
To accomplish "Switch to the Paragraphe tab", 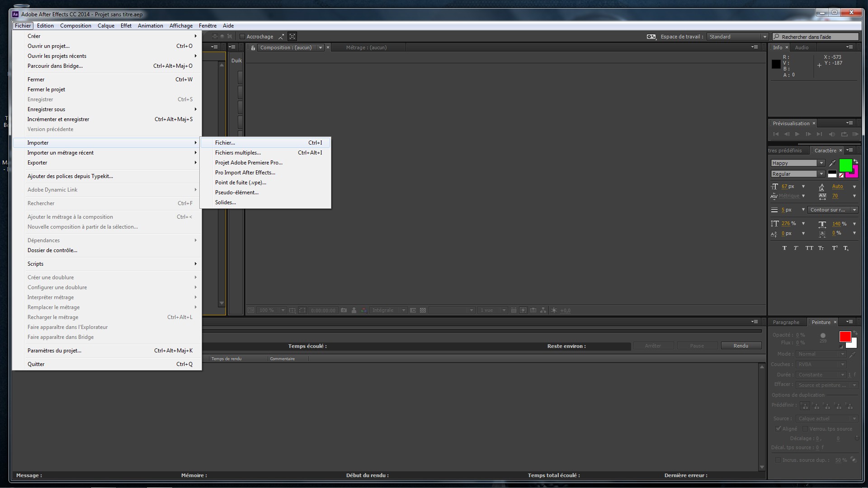I will [786, 322].
